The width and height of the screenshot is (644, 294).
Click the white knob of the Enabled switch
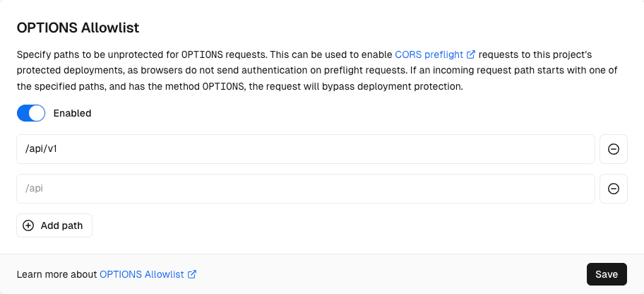point(37,113)
